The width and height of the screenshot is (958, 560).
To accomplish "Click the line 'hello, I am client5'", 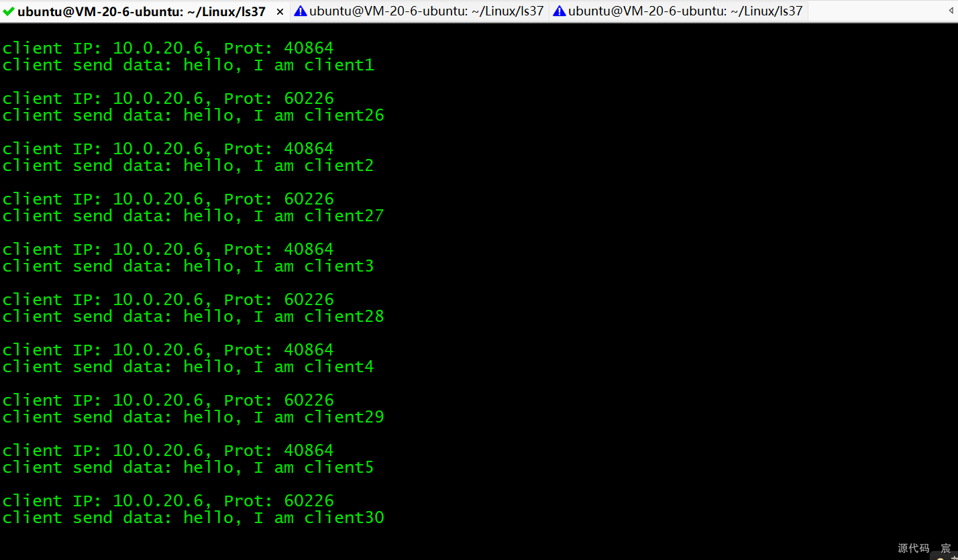I will pos(188,467).
